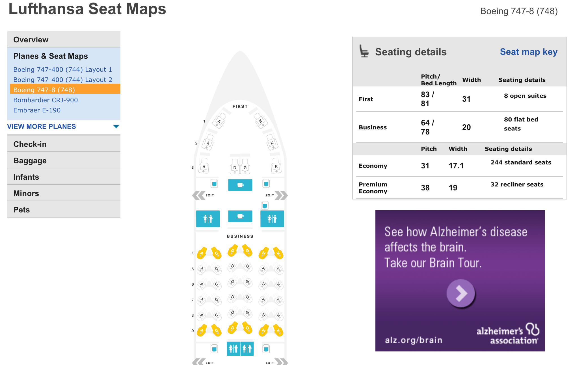Screen dimensions: 588x365
Task: Expand View More Planes arrow
Action: tap(116, 126)
